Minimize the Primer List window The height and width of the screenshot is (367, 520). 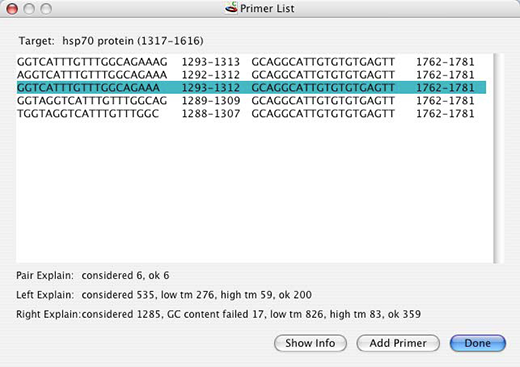point(29,9)
